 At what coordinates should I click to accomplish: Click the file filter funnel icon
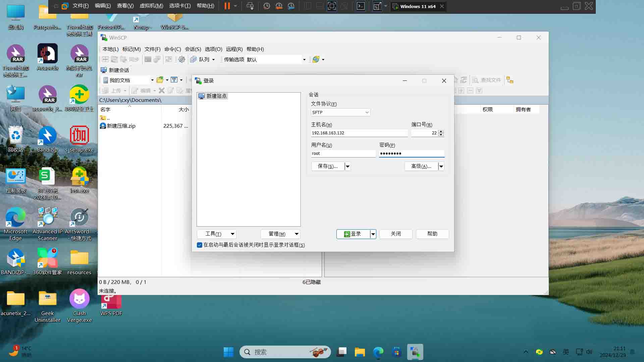(174, 80)
